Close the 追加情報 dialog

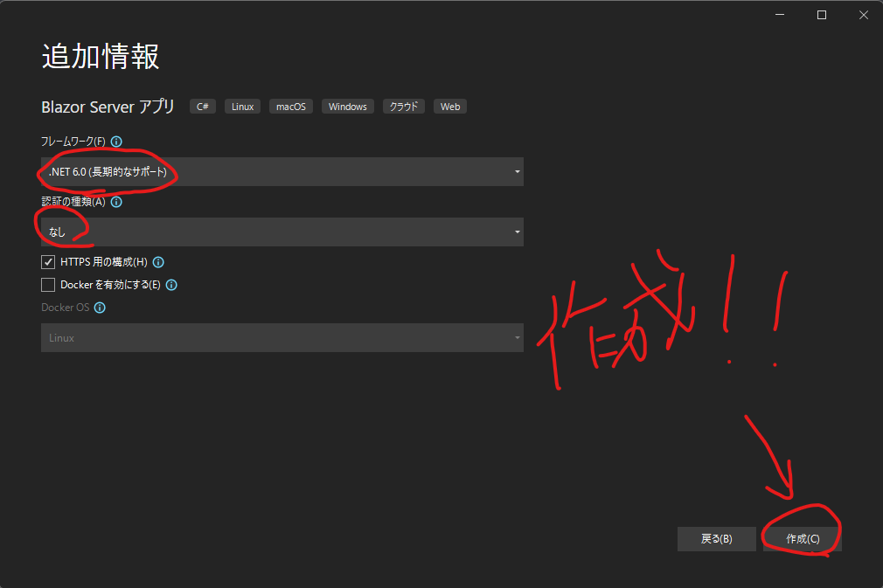click(863, 15)
